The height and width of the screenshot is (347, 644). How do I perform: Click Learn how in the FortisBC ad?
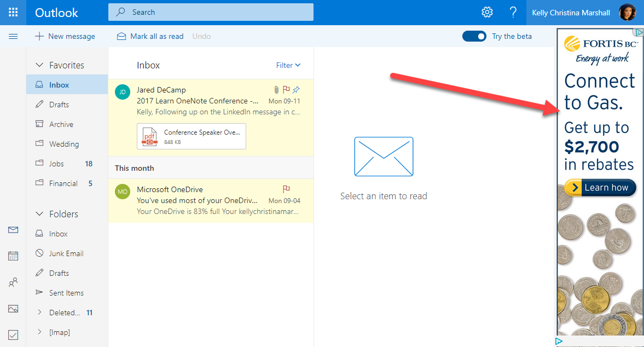click(600, 188)
